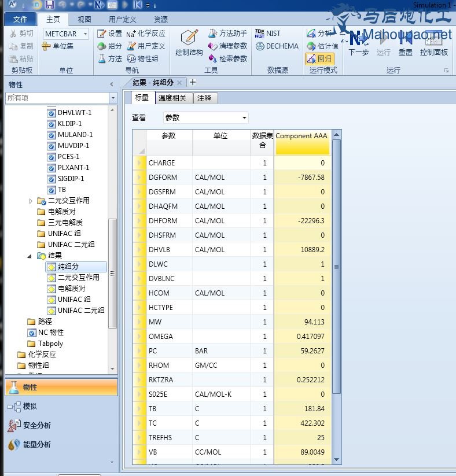
Task: Click the 绘制结构 draw structure icon
Action: 189,42
